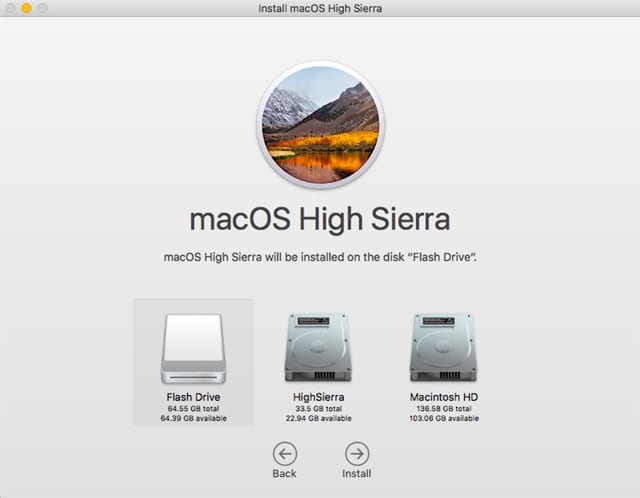Viewport: 640px width, 498px height.
Task: Click the "Install" text label
Action: click(x=357, y=474)
